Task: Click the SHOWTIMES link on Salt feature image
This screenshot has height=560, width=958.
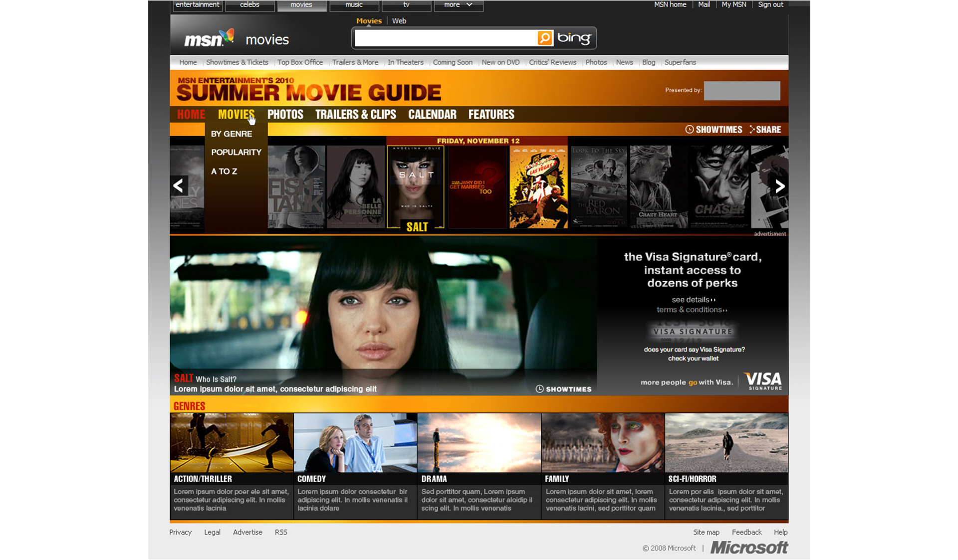Action: pyautogui.click(x=563, y=389)
